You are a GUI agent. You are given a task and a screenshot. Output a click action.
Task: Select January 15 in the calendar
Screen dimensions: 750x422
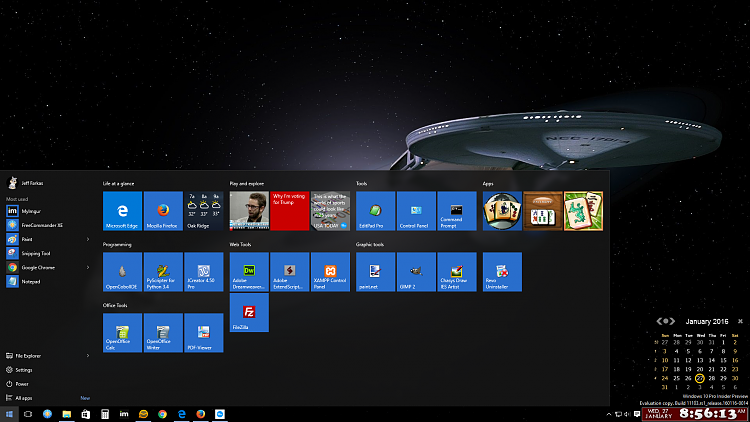click(x=723, y=360)
